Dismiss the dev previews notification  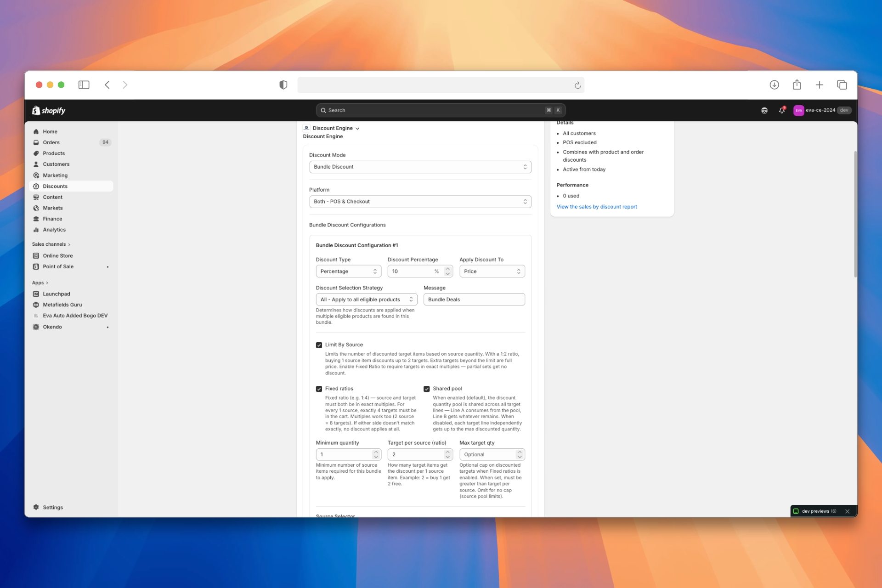point(848,511)
